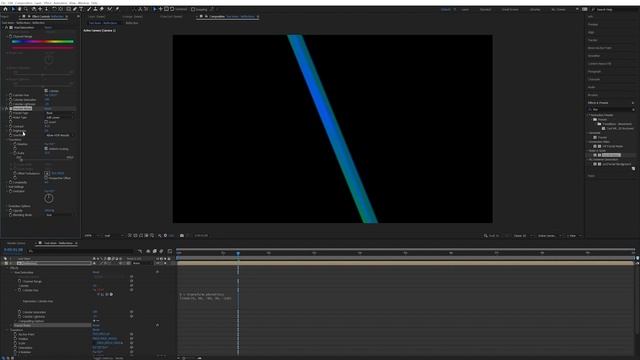Toggle the Invert checkbox
Viewport: 640px width, 360px height.
pyautogui.click(x=46, y=122)
